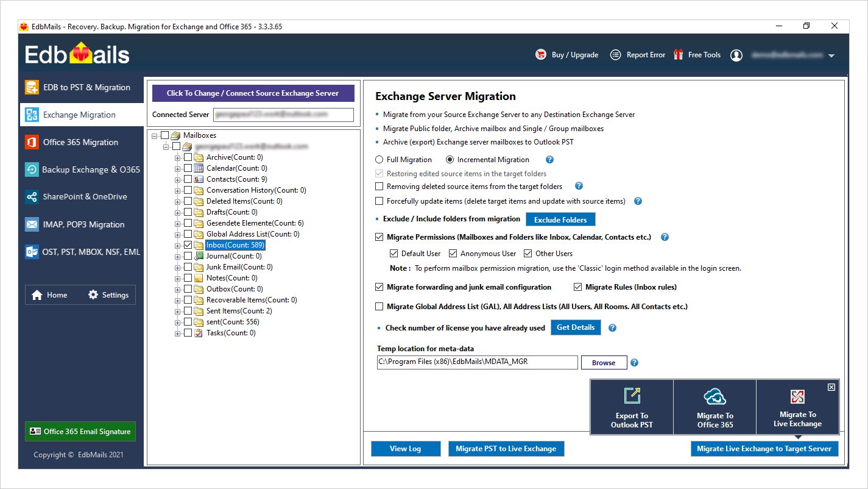
Task: Click the Connected Server field
Action: point(283,115)
